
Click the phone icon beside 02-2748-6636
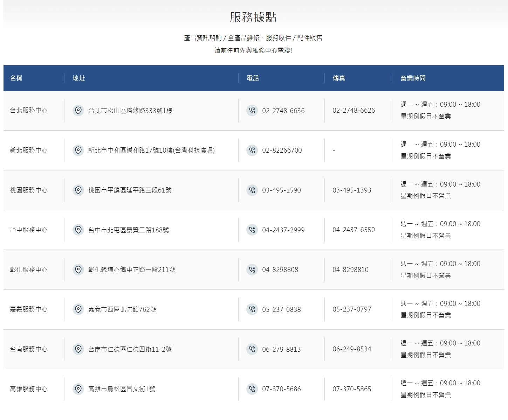[252, 111]
